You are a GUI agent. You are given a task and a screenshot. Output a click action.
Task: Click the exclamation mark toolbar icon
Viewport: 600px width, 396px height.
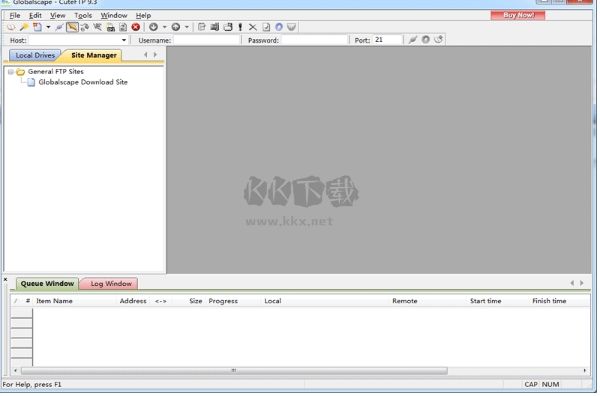pyautogui.click(x=240, y=27)
